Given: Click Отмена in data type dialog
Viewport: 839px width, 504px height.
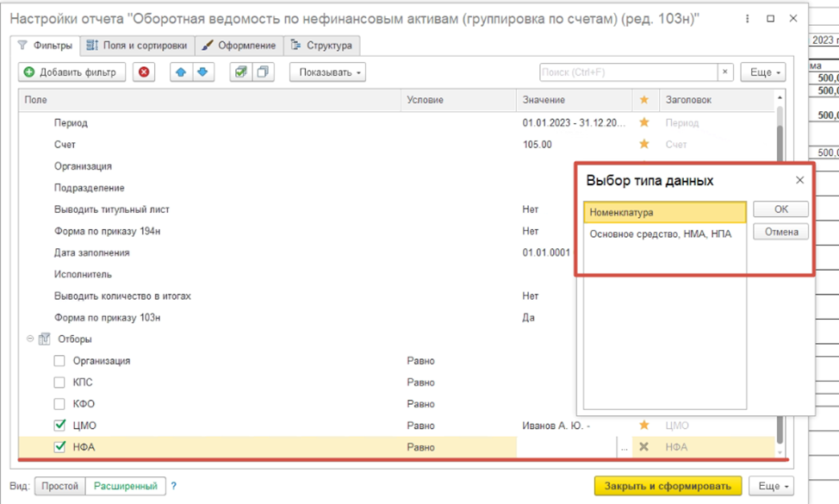Looking at the screenshot, I should (x=780, y=232).
